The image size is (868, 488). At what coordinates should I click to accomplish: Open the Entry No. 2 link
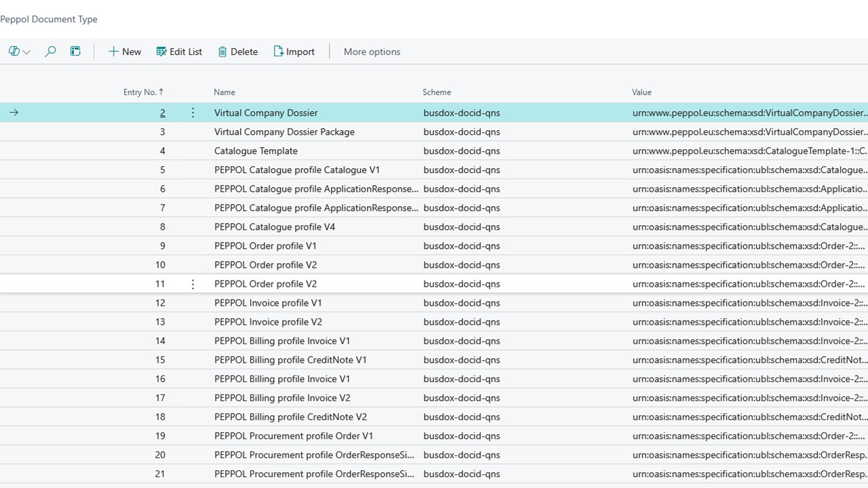tap(163, 113)
